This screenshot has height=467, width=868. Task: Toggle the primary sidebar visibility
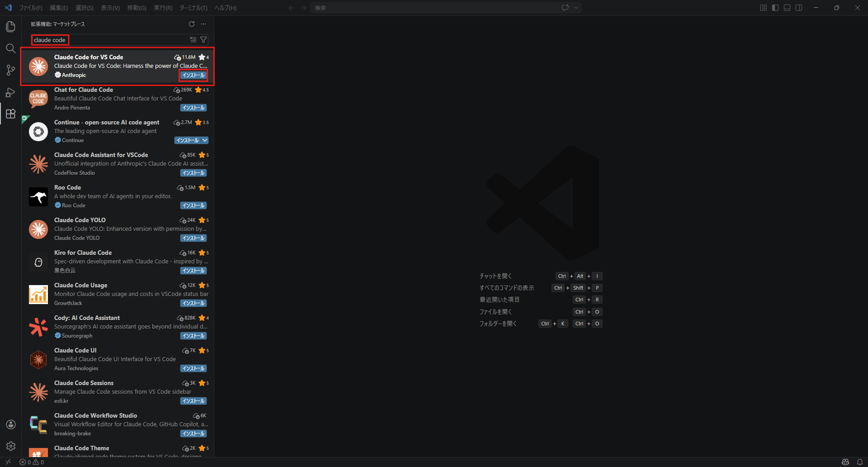pyautogui.click(x=775, y=8)
